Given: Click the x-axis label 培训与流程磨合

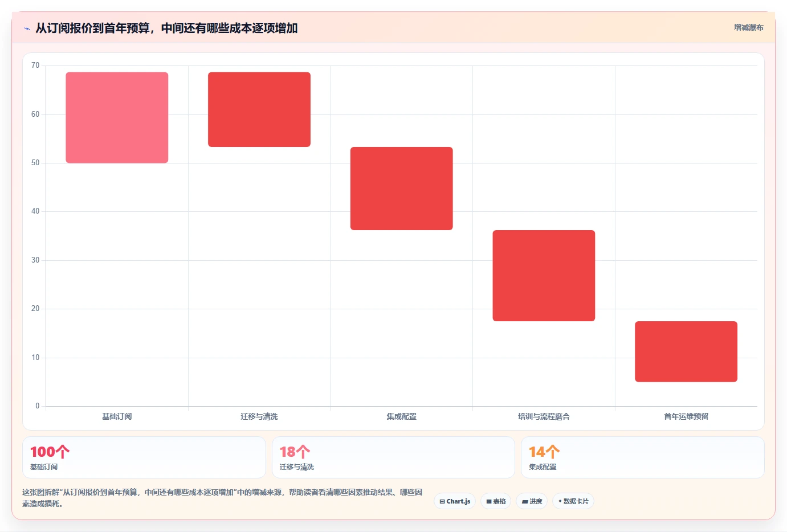Looking at the screenshot, I should (544, 416).
